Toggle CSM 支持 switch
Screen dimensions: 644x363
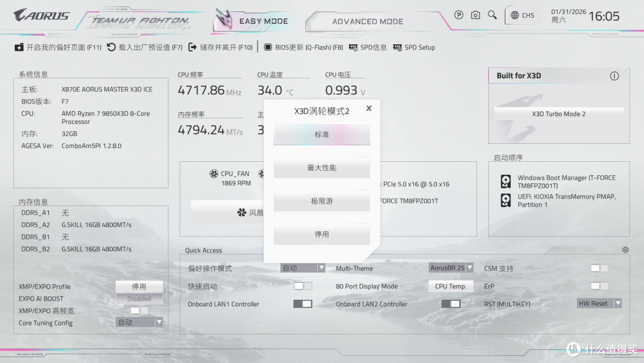tap(599, 268)
